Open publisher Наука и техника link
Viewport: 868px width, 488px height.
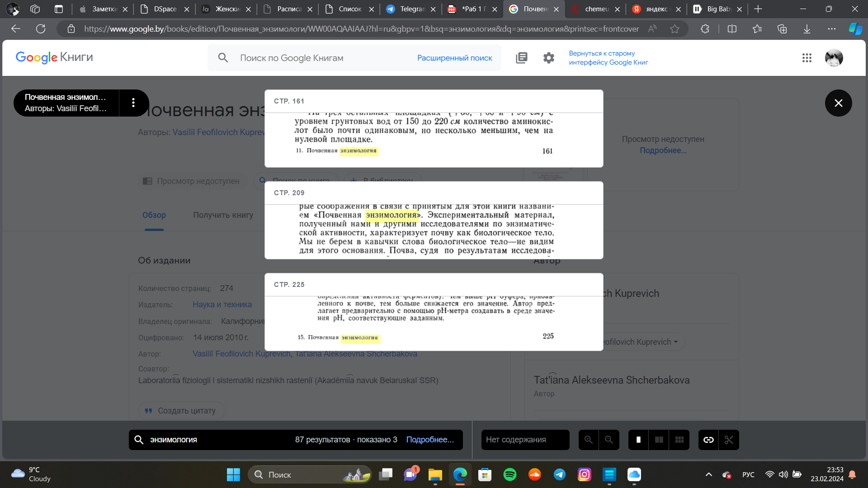[222, 305]
